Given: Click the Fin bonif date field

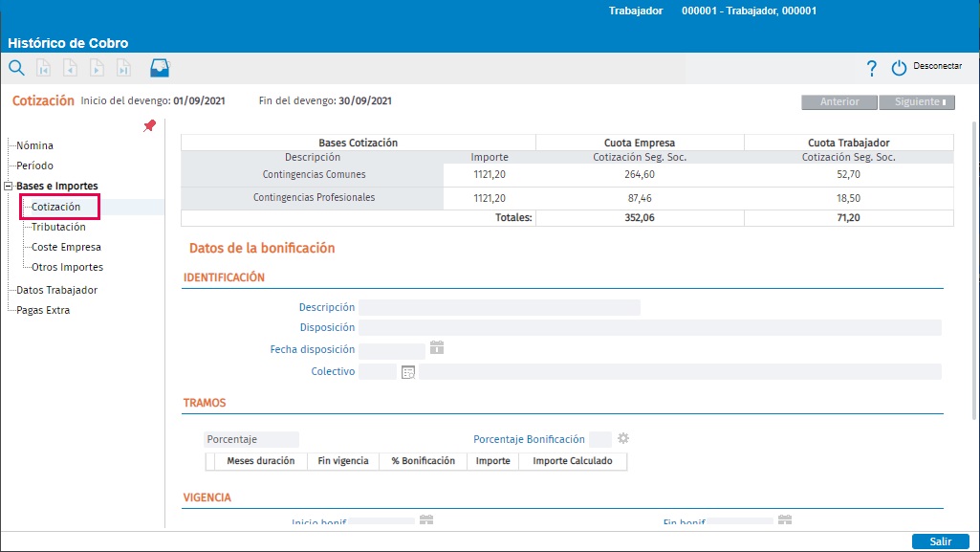Looking at the screenshot, I should click(x=740, y=521).
